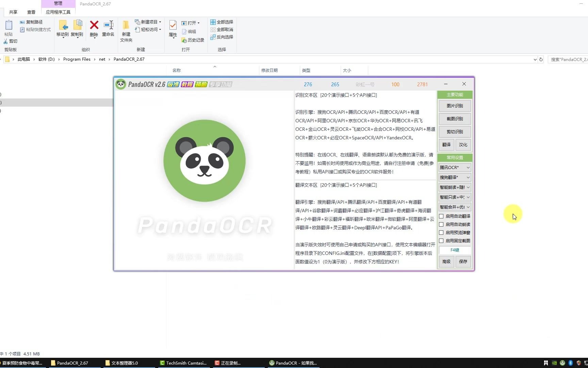The image size is (588, 368).
Task: Open the 智能朗读+随机 dropdown
Action: point(455,187)
